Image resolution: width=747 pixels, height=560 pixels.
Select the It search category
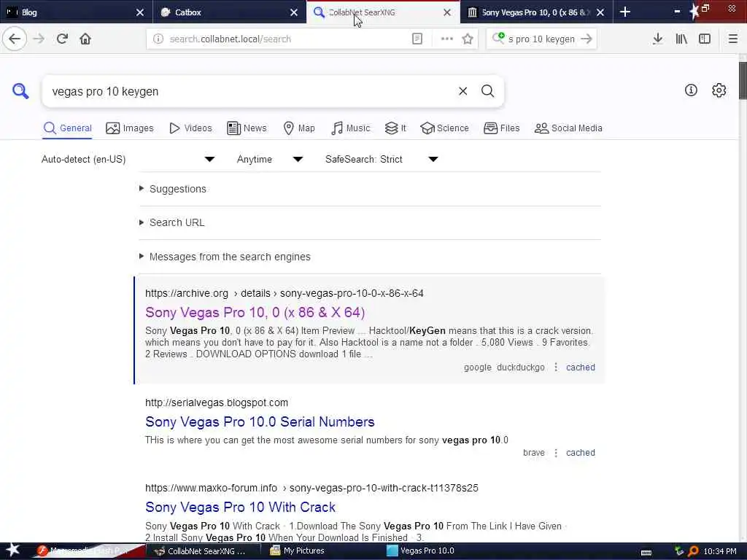pyautogui.click(x=395, y=128)
